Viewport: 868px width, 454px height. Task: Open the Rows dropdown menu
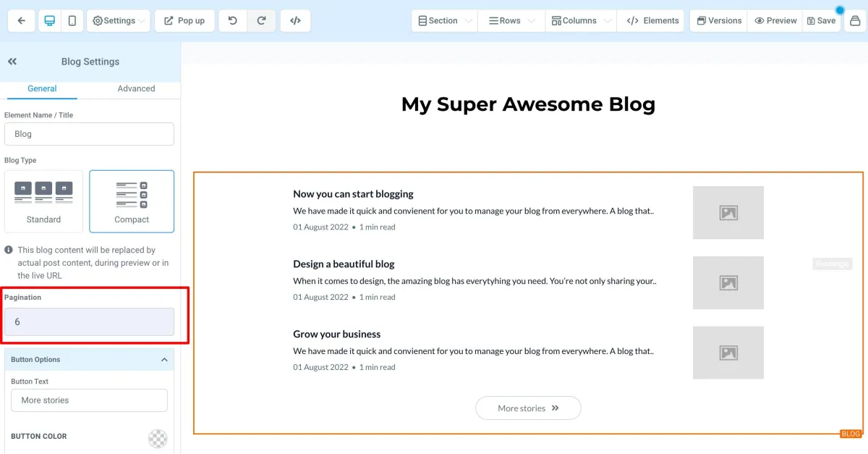(x=512, y=21)
